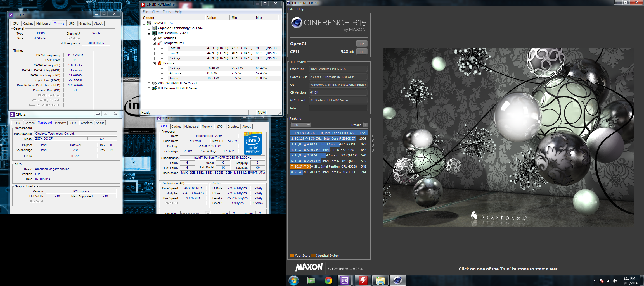Select the Uncore power row in HWMonitor
The height and width of the screenshot is (286, 644).
click(x=211, y=78)
